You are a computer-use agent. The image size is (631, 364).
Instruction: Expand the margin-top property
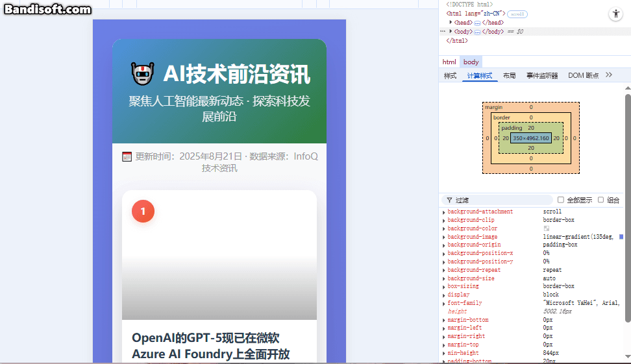point(444,345)
